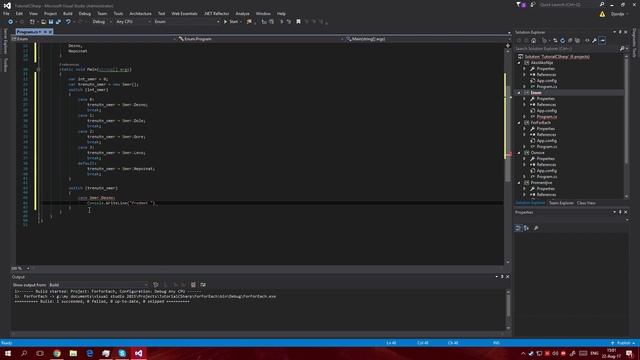
Task: Click the feedback icon beside Quick Launch
Action: (533, 5)
